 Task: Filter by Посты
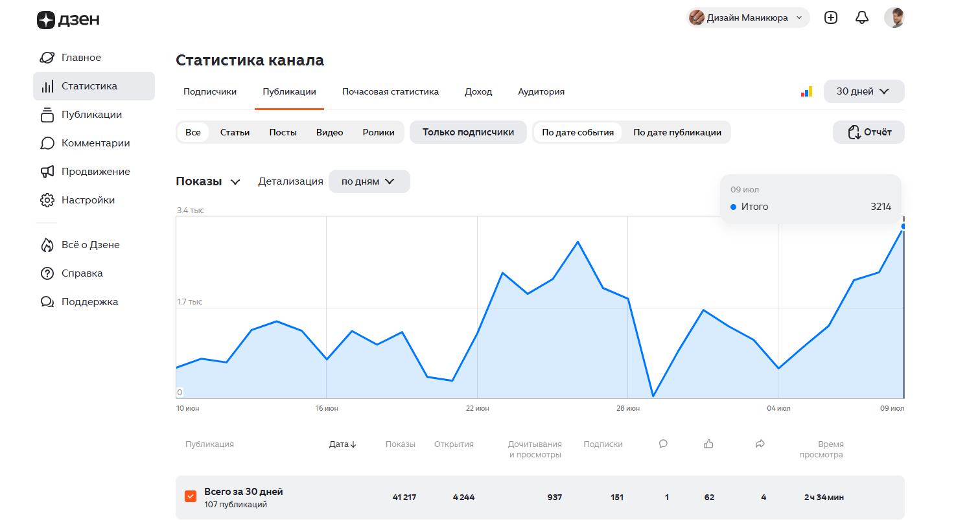pyautogui.click(x=283, y=132)
